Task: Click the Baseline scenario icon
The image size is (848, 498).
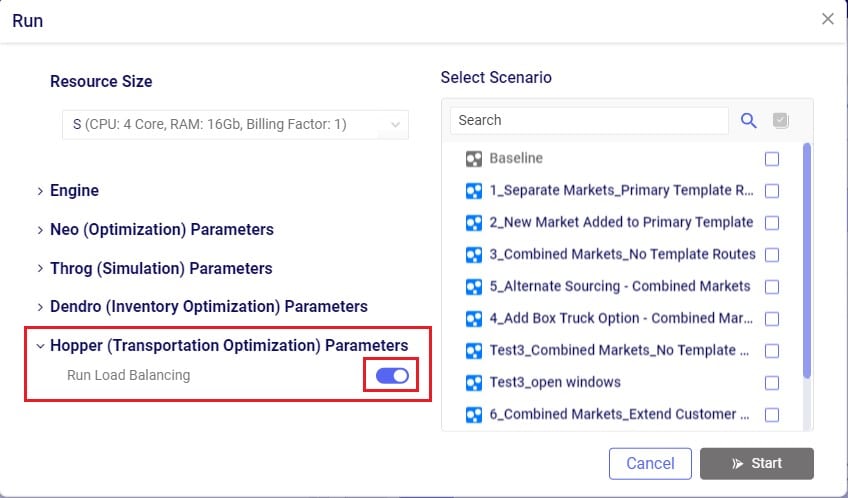Action: point(474,159)
